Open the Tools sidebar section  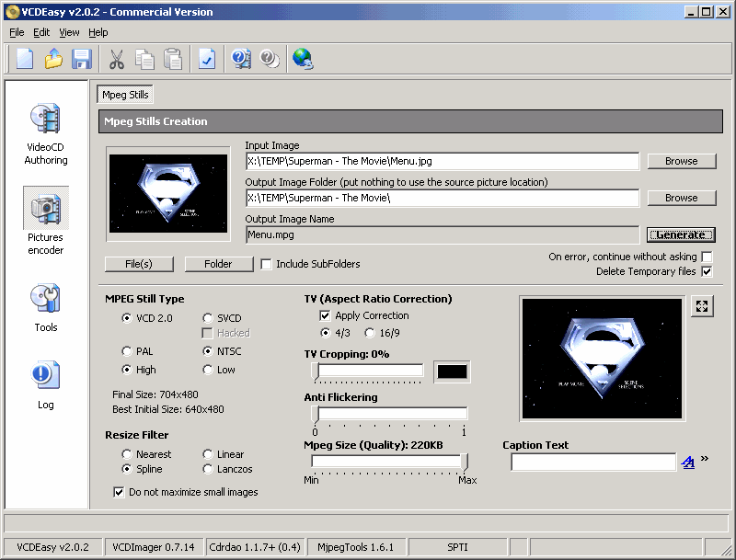[45, 306]
